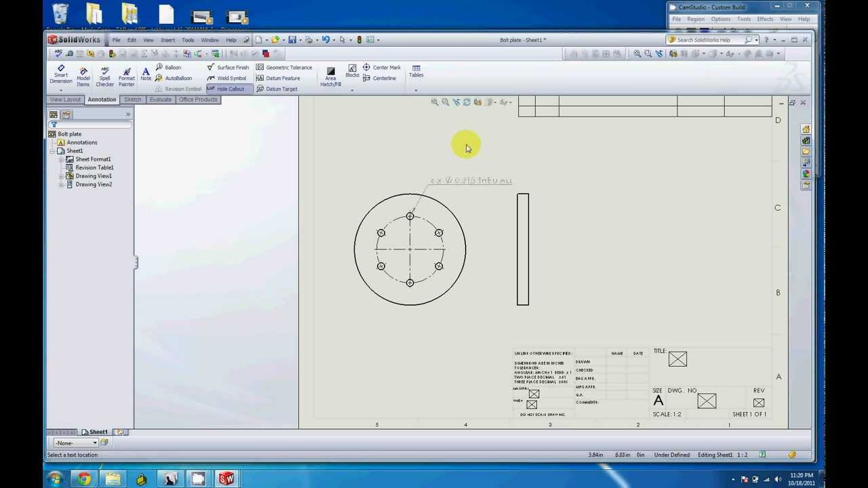Insert a Center Mark

(381, 67)
